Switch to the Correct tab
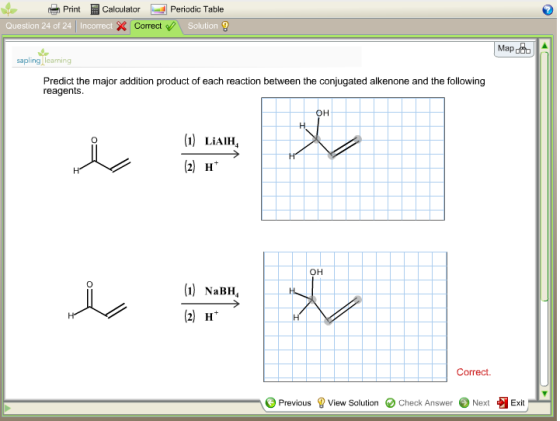Screen dimensions: 560x421 tap(155, 26)
